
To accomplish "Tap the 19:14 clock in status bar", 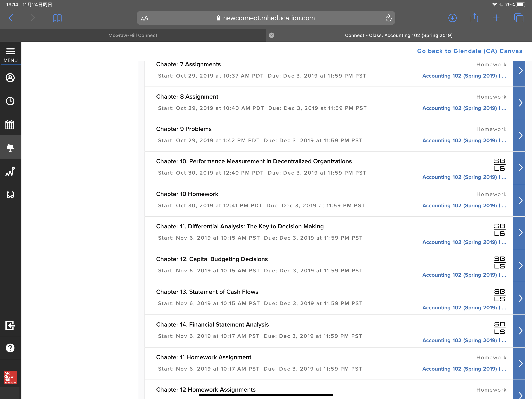I will tap(12, 4).
